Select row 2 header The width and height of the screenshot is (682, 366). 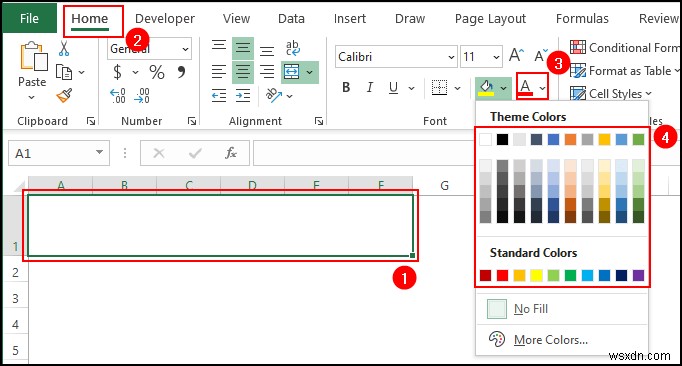(16, 273)
